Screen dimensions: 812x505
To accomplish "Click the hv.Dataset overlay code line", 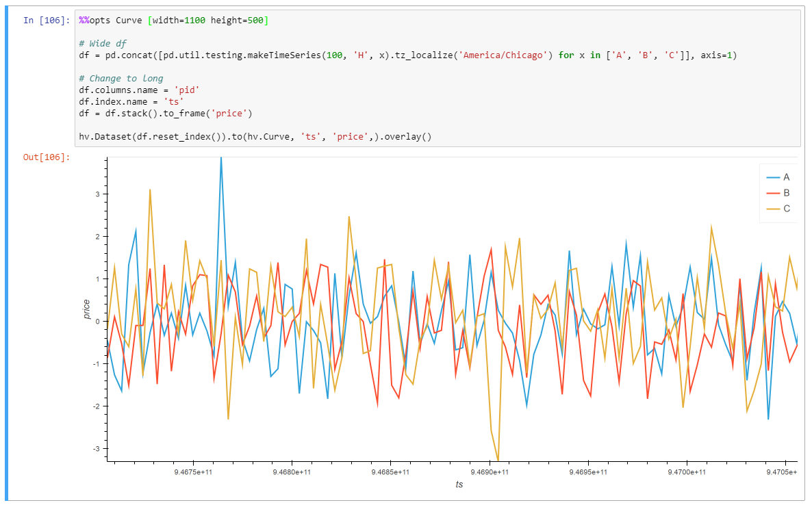I will pos(255,137).
